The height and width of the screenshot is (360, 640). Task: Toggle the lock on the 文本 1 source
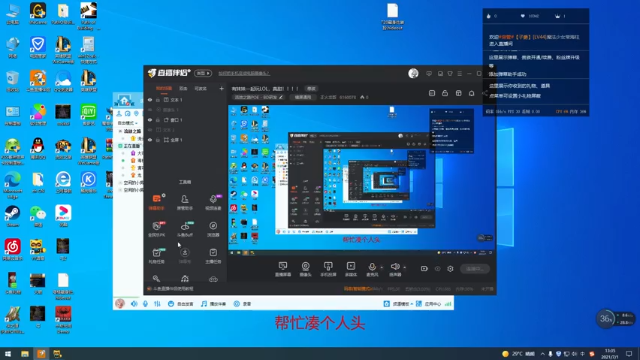click(158, 100)
